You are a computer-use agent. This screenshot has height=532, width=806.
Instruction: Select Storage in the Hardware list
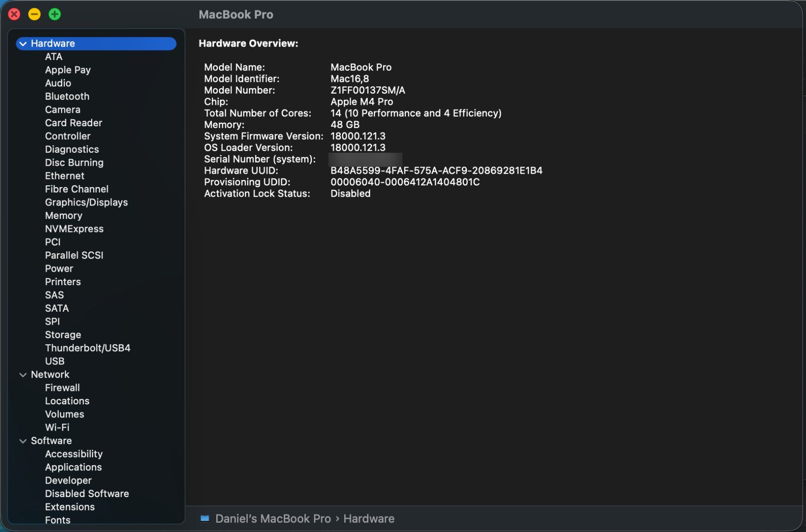[x=63, y=335]
